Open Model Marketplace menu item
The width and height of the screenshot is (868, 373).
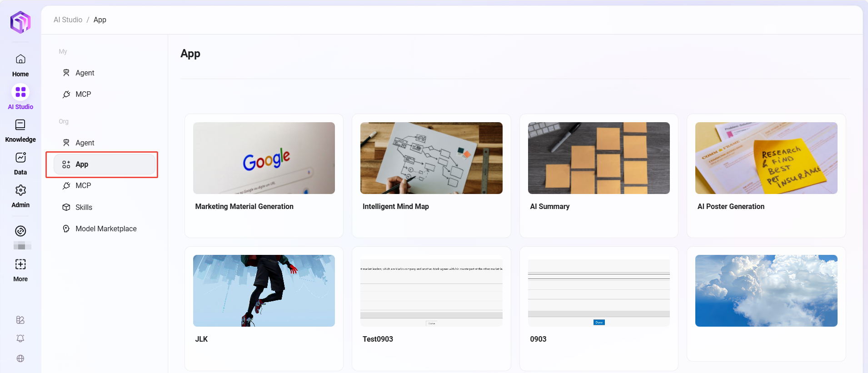[x=106, y=229]
